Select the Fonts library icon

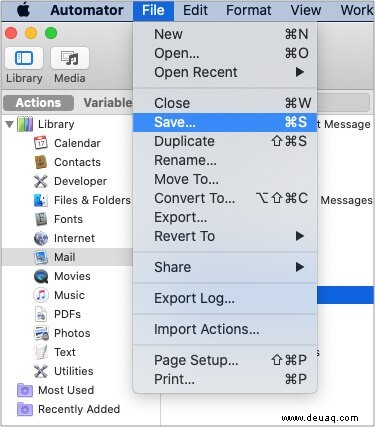[41, 219]
